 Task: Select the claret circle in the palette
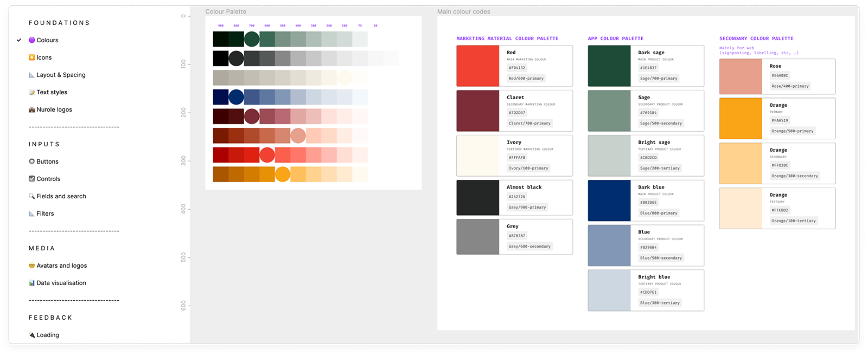coord(252,116)
